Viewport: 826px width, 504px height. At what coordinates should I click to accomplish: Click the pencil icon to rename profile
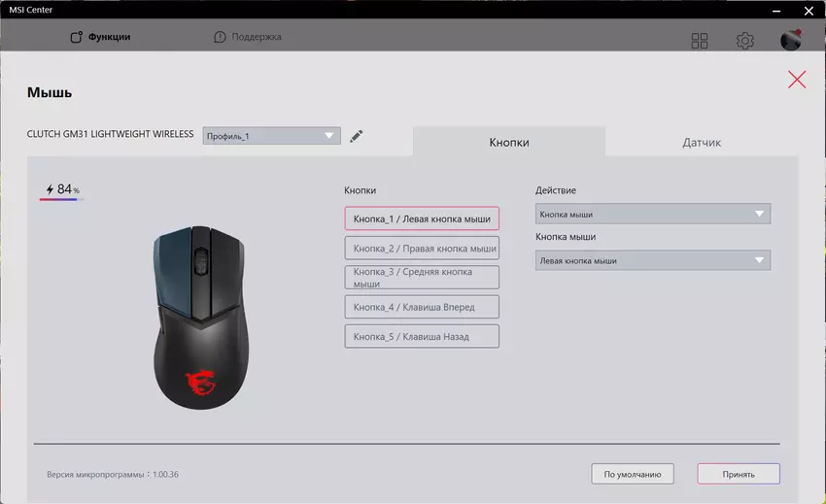(357, 136)
